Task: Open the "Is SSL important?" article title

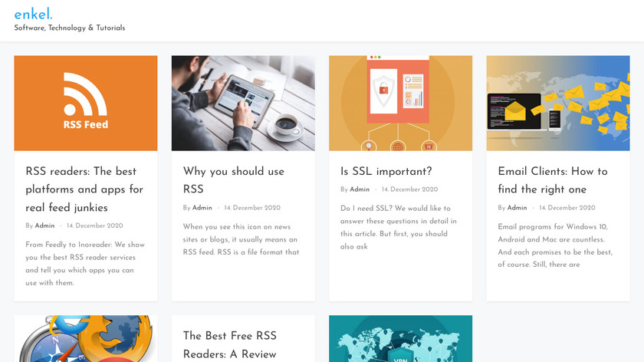Action: 386,171
